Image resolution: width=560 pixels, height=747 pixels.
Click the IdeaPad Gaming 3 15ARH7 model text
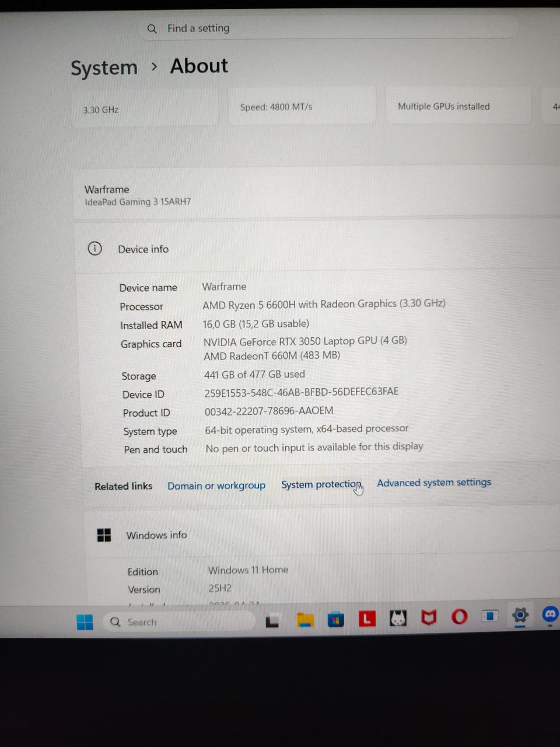[x=138, y=202]
